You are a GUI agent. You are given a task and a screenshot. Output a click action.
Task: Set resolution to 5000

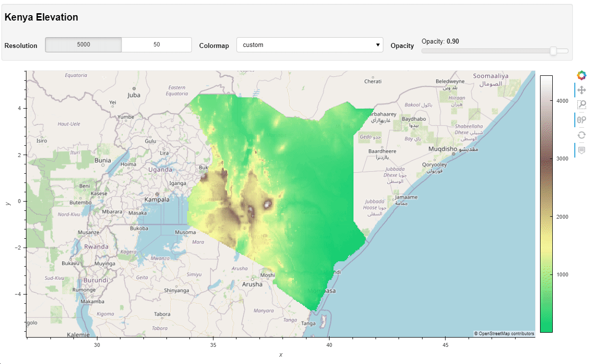coord(83,45)
